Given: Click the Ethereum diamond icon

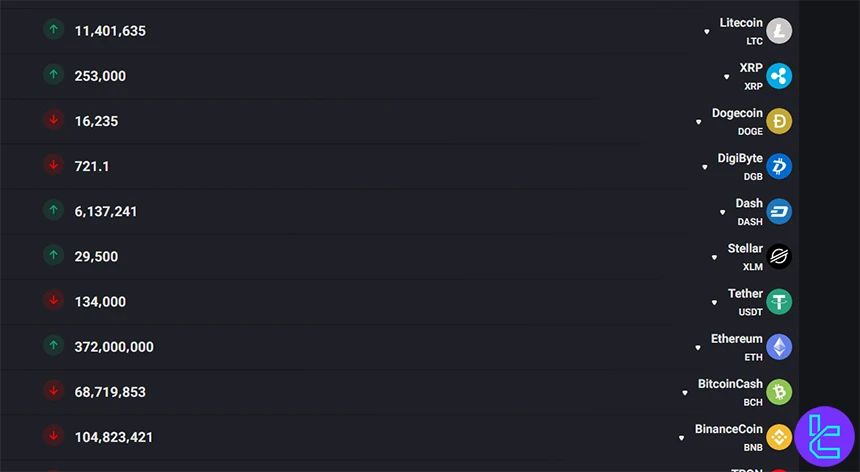Looking at the screenshot, I should click(779, 347).
